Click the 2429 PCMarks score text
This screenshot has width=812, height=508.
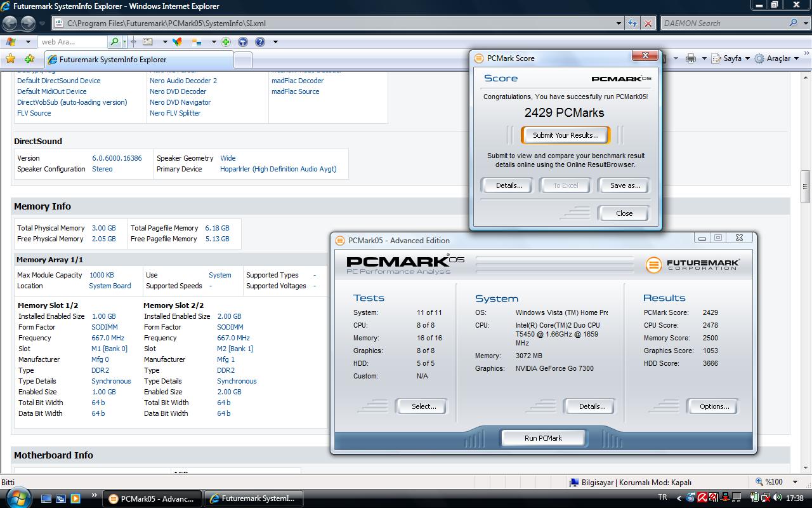click(x=564, y=113)
